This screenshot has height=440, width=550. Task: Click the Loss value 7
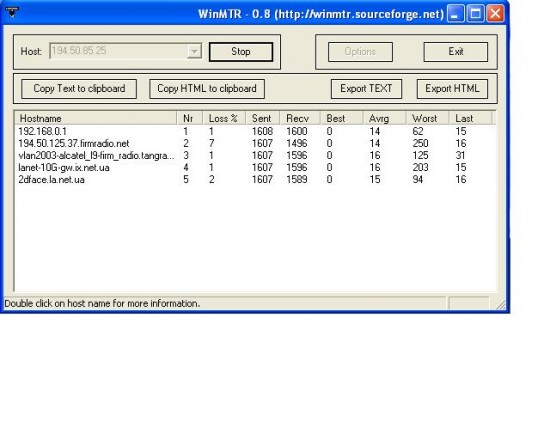click(x=212, y=143)
